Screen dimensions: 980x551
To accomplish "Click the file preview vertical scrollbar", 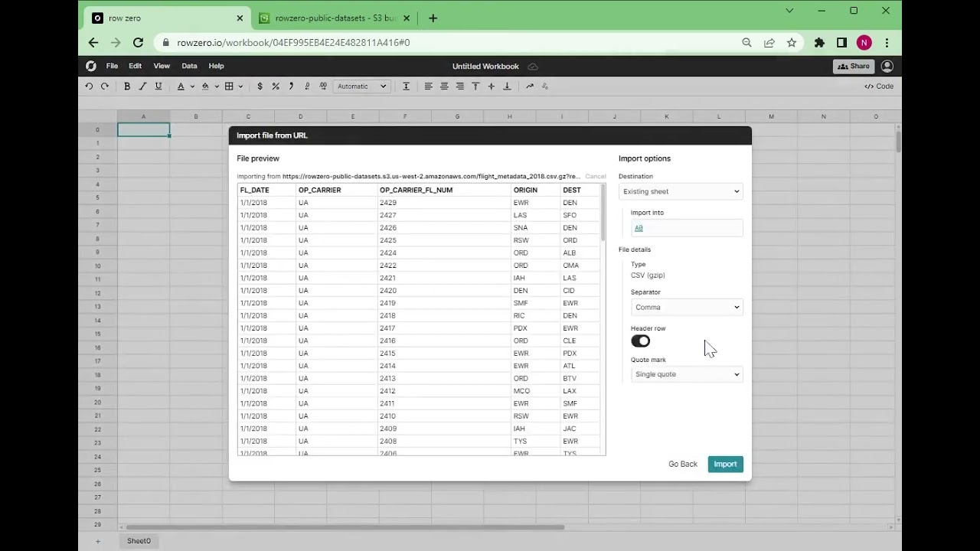I will (x=603, y=214).
